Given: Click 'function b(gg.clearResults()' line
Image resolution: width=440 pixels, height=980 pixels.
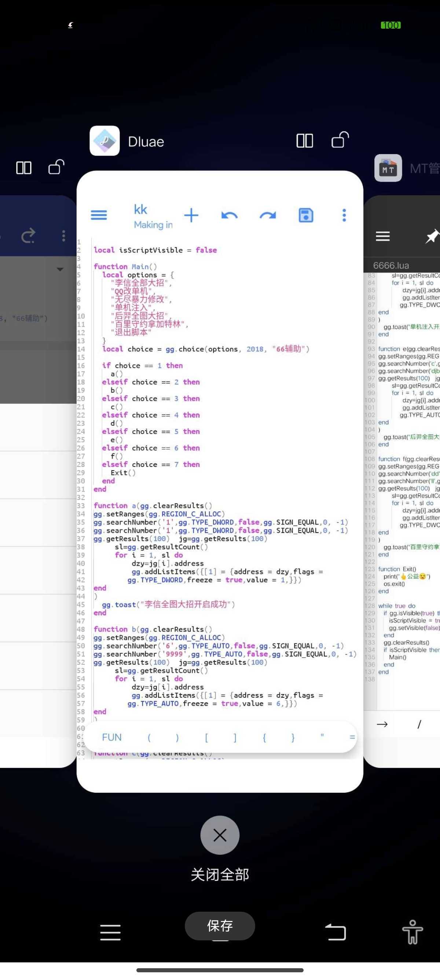Looking at the screenshot, I should (x=153, y=629).
